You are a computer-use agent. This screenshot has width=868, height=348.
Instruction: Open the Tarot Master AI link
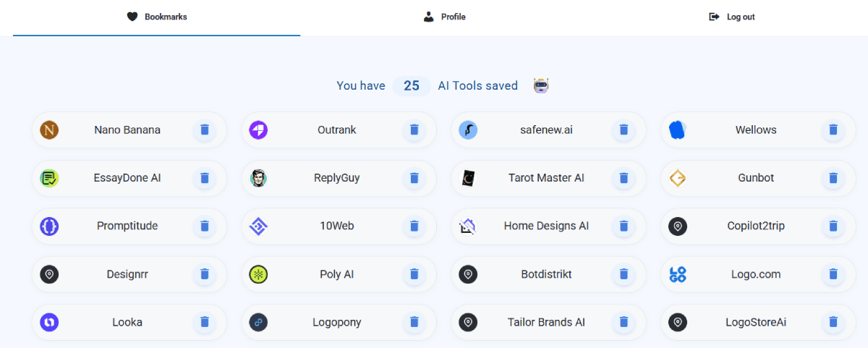[x=546, y=178]
